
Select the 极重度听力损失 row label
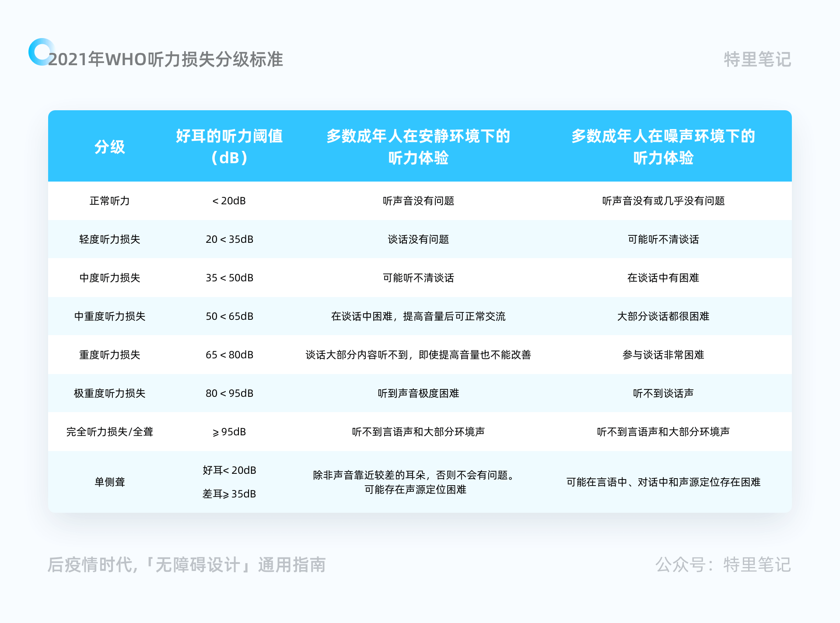pyautogui.click(x=110, y=393)
